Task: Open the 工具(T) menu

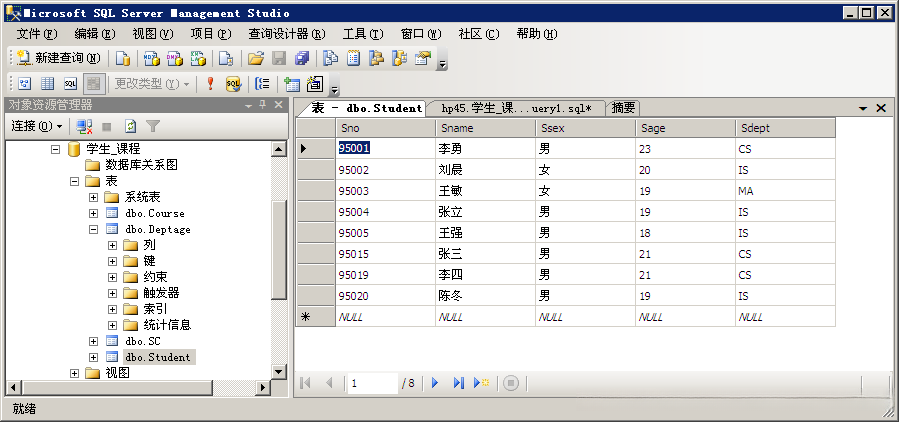Action: [363, 34]
